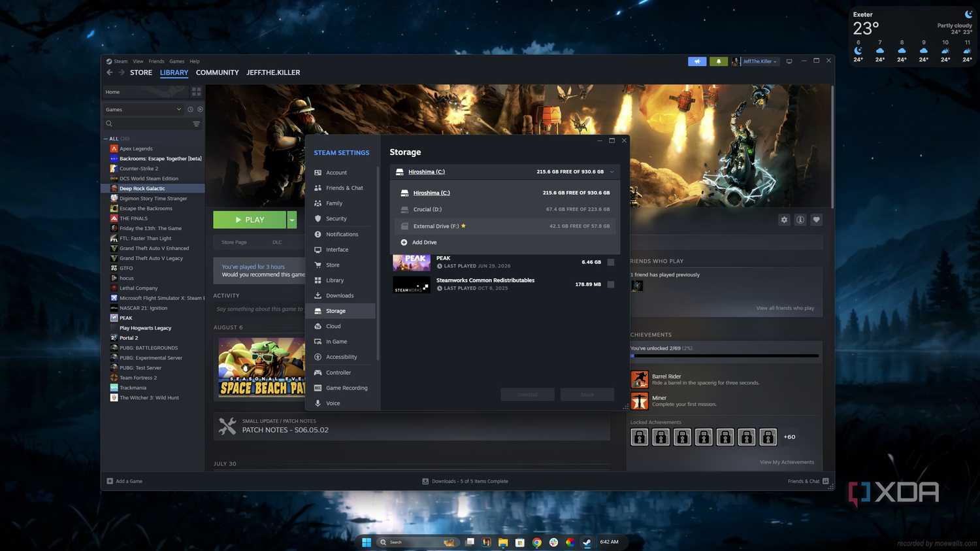Open the game settings gear icon
The height and width of the screenshot is (551, 980).
[784, 220]
